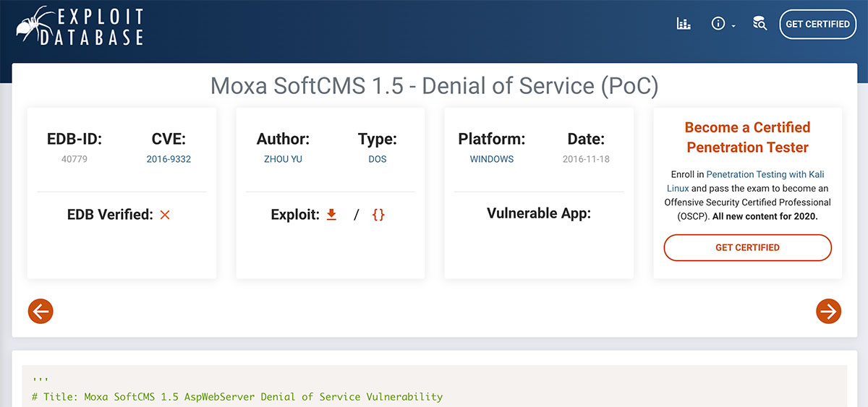Download the exploit via arrow icon
The width and height of the screenshot is (868, 407).
tap(332, 215)
